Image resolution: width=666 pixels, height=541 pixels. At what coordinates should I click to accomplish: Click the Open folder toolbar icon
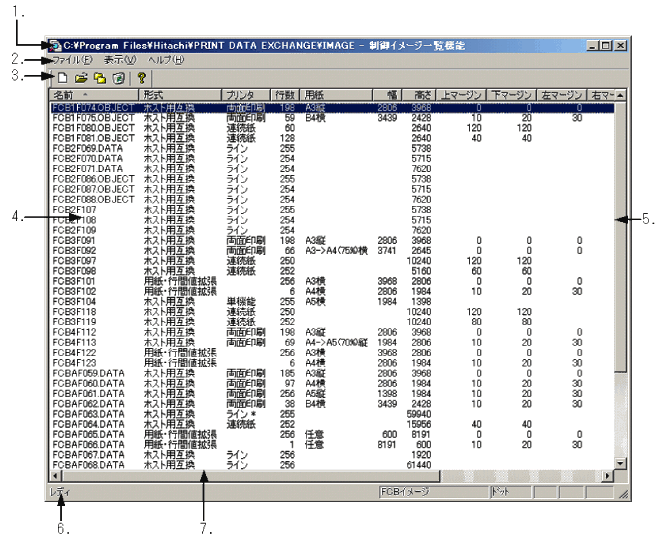click(80, 77)
